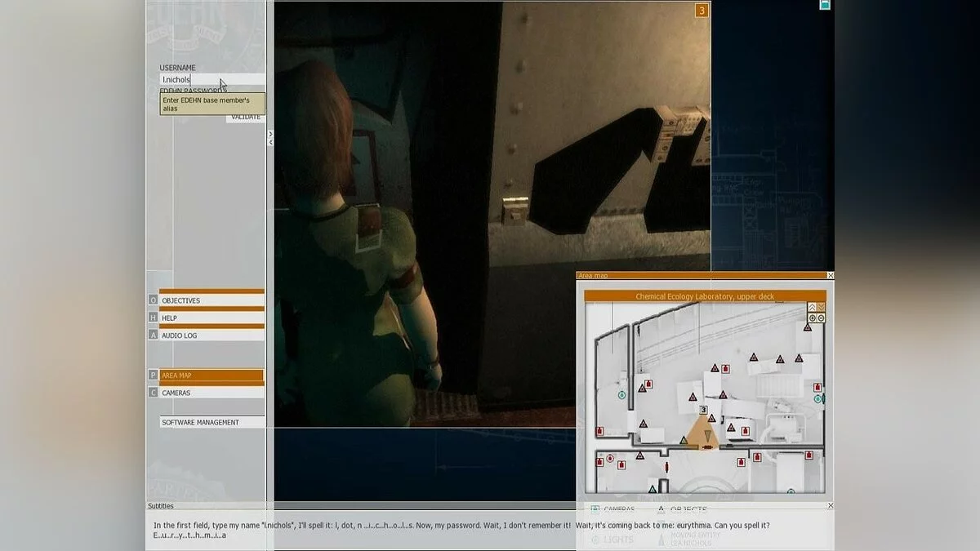Open SOFTWARE MANAGEMENT

point(212,422)
